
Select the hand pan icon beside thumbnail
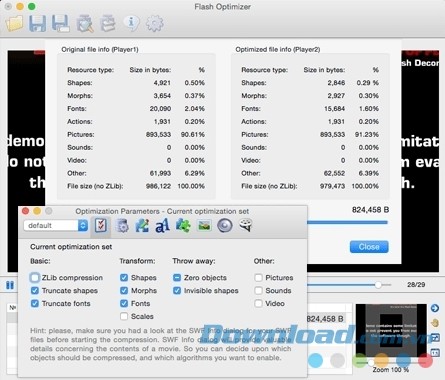[435, 323]
